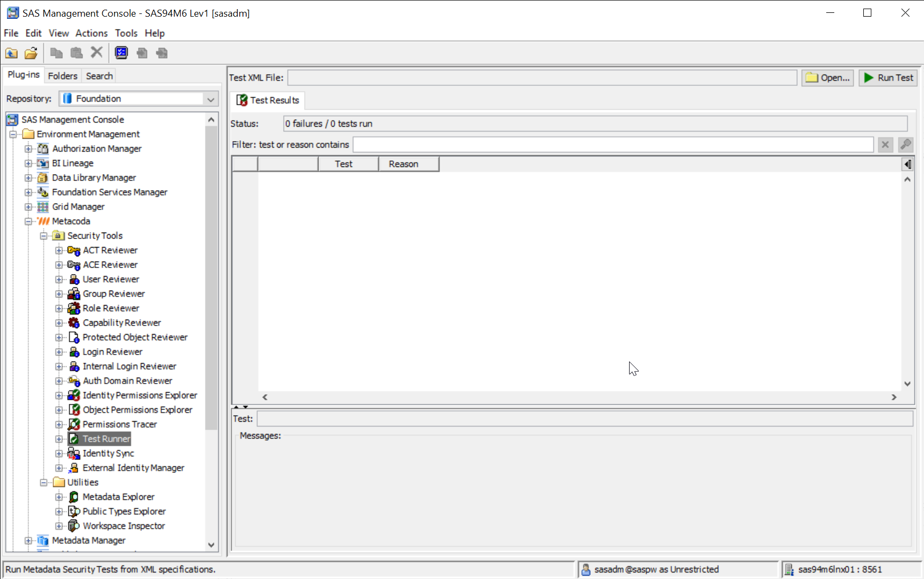Select the Test Results tab
Viewport: 924px width, 579px height.
[268, 100]
